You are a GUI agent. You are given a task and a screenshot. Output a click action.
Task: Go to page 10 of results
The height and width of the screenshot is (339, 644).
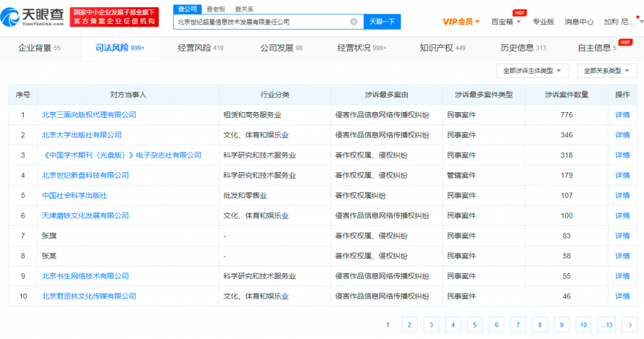pos(583,325)
